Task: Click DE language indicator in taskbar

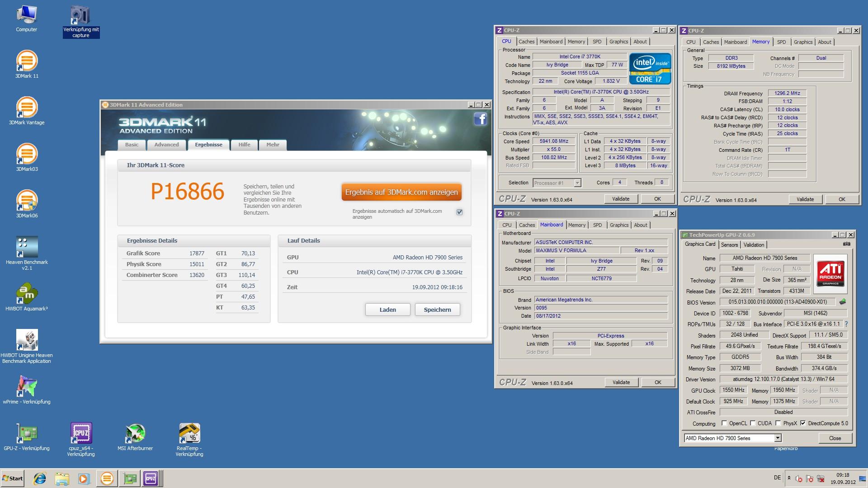Action: coord(777,478)
